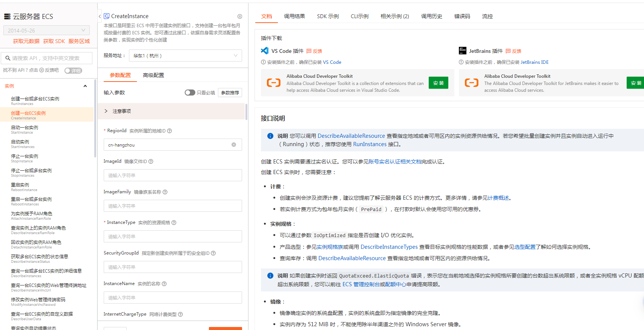
Task: Open the 计费概述 link
Action: coord(498,198)
